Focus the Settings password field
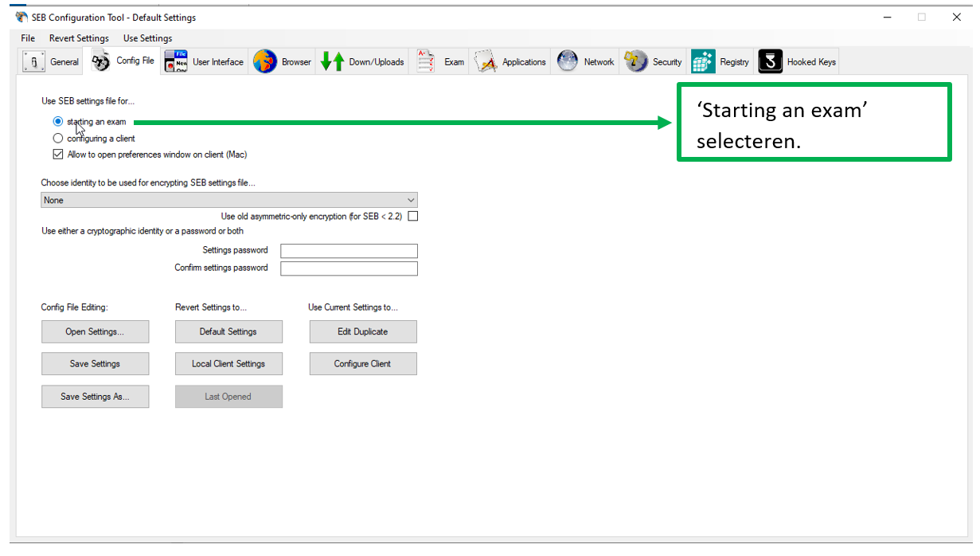Image resolution: width=980 pixels, height=556 pixels. [x=349, y=251]
